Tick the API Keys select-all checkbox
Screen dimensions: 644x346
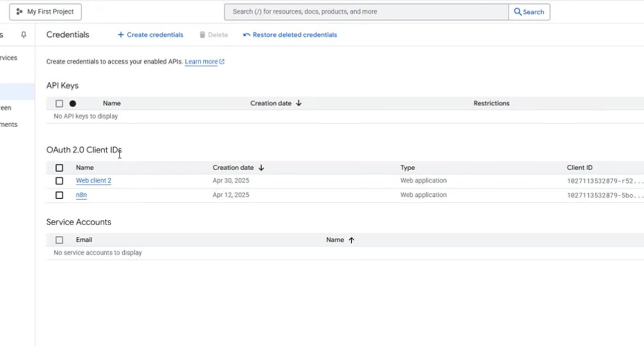pos(59,104)
